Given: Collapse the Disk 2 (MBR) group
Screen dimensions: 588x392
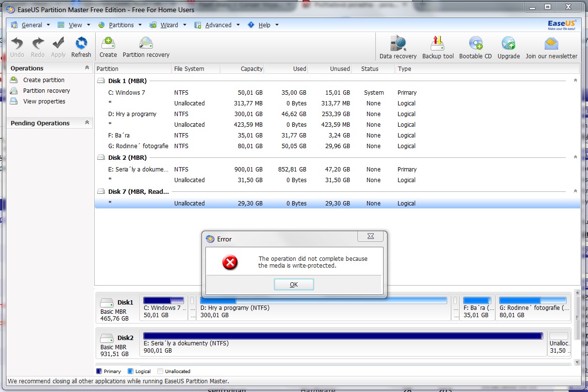Looking at the screenshot, I should pos(575,157).
